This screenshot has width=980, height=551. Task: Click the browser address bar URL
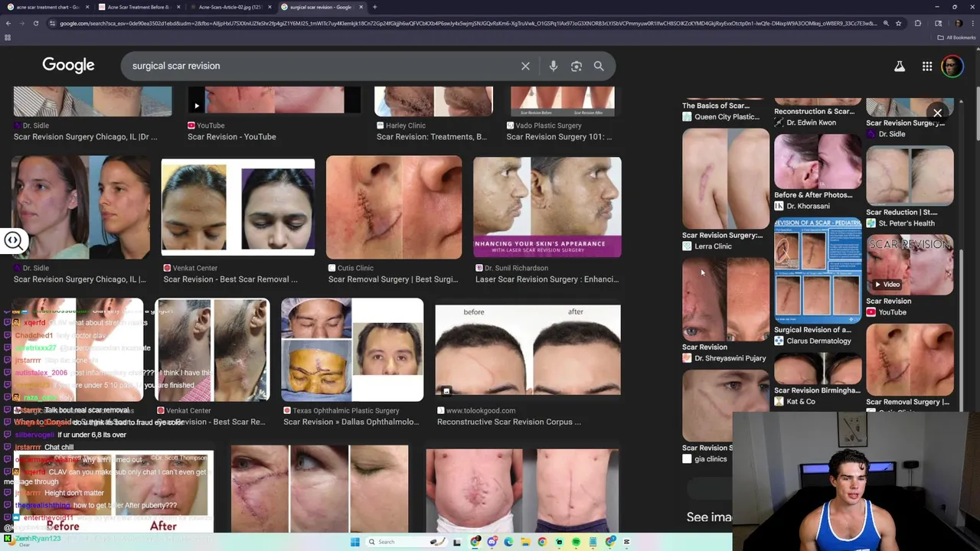[x=467, y=23]
